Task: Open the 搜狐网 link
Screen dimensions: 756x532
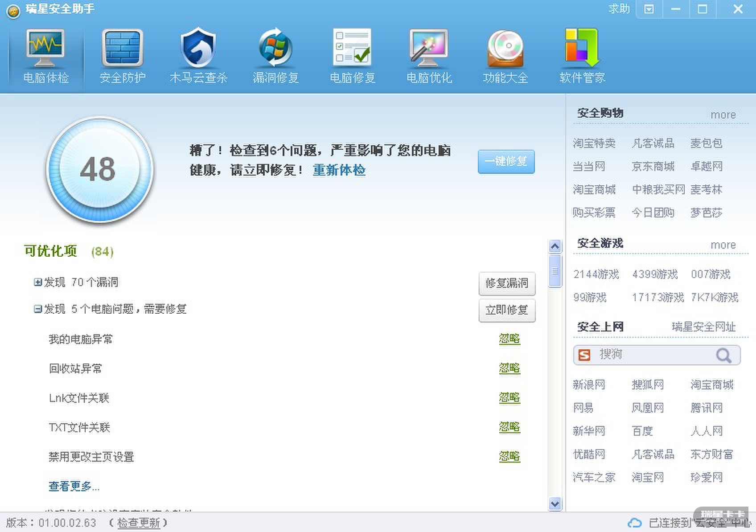Action: [648, 385]
